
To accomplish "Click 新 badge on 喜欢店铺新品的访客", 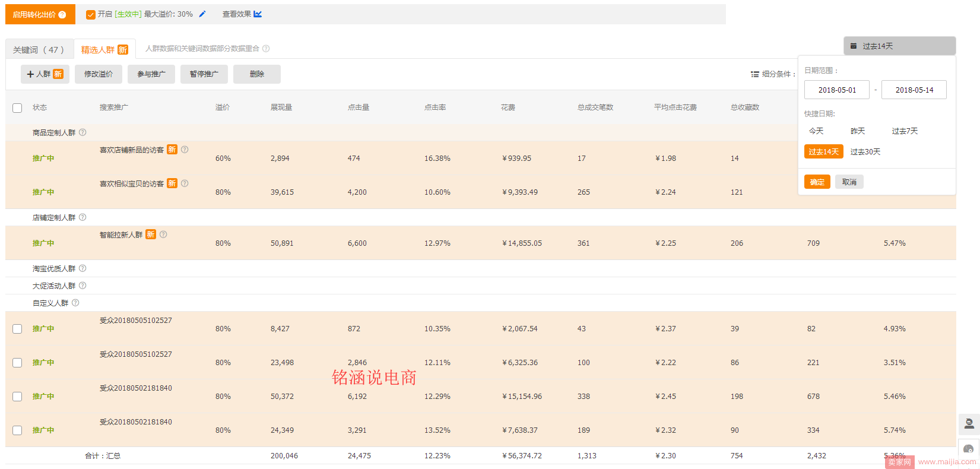I will click(172, 150).
